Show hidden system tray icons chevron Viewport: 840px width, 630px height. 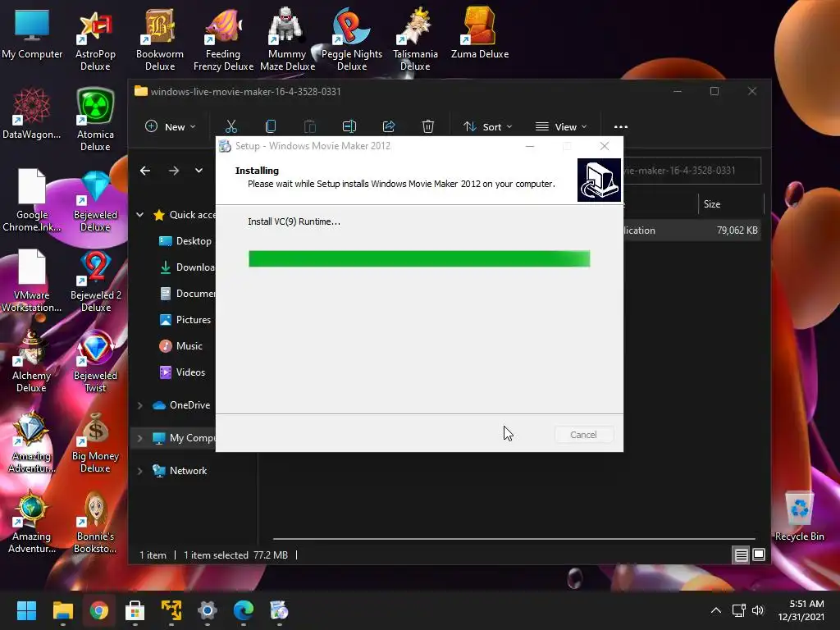click(x=715, y=610)
